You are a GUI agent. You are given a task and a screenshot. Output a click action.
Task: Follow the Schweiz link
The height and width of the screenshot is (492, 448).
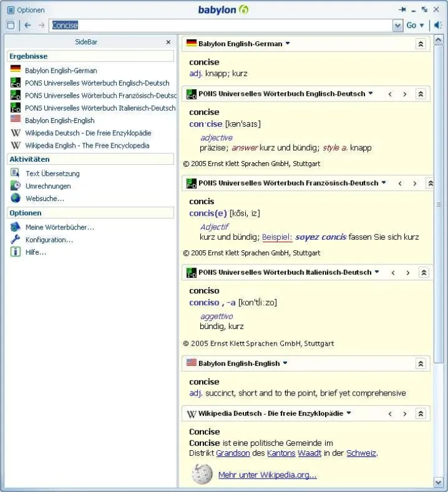coord(361,453)
